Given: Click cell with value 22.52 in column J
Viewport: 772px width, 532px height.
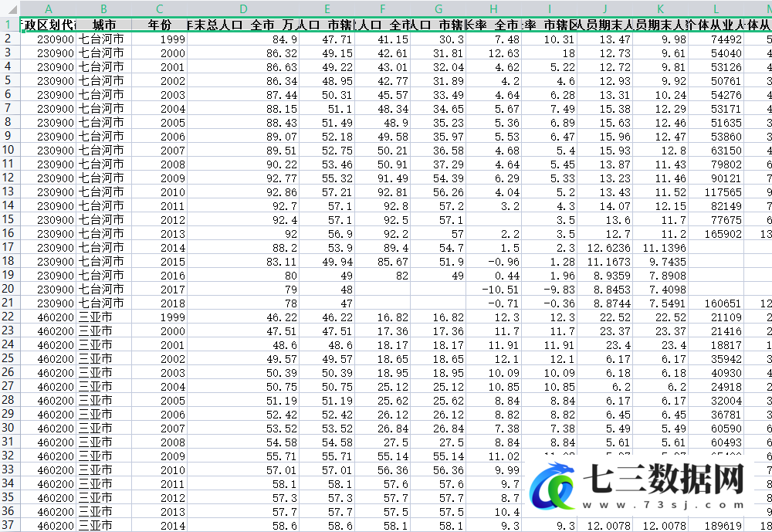Looking at the screenshot, I should 605,317.
